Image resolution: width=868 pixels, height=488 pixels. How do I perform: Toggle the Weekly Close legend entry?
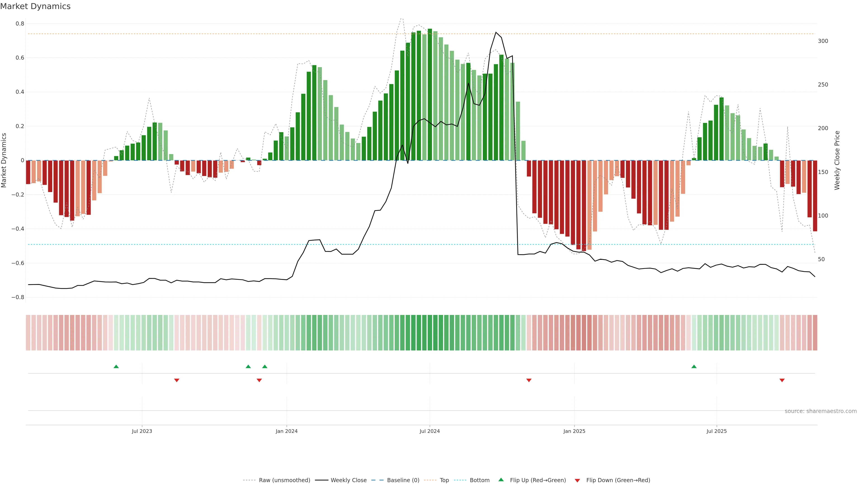[348, 480]
